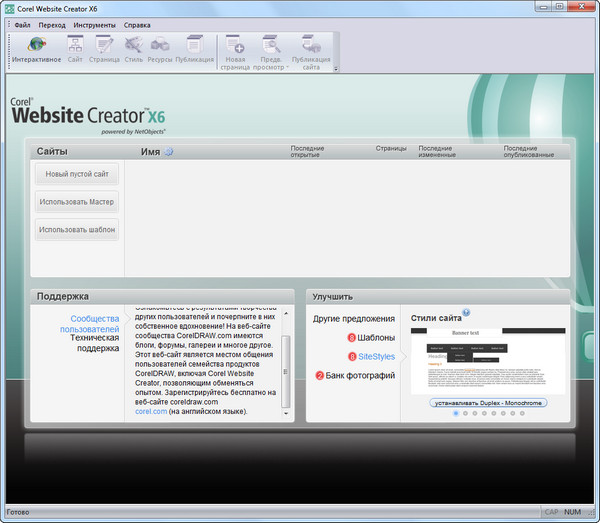Add a page with Новая страница icon
This screenshot has width=600, height=523.
point(236,47)
